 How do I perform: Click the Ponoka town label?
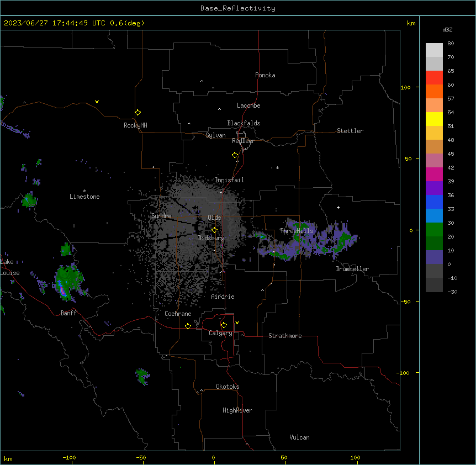(265, 75)
